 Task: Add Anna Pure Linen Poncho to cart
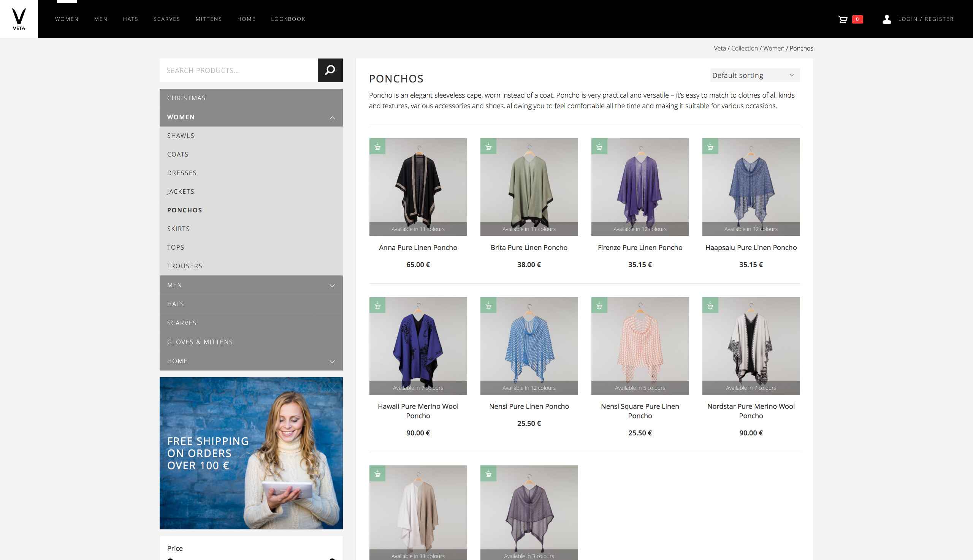coord(377,147)
